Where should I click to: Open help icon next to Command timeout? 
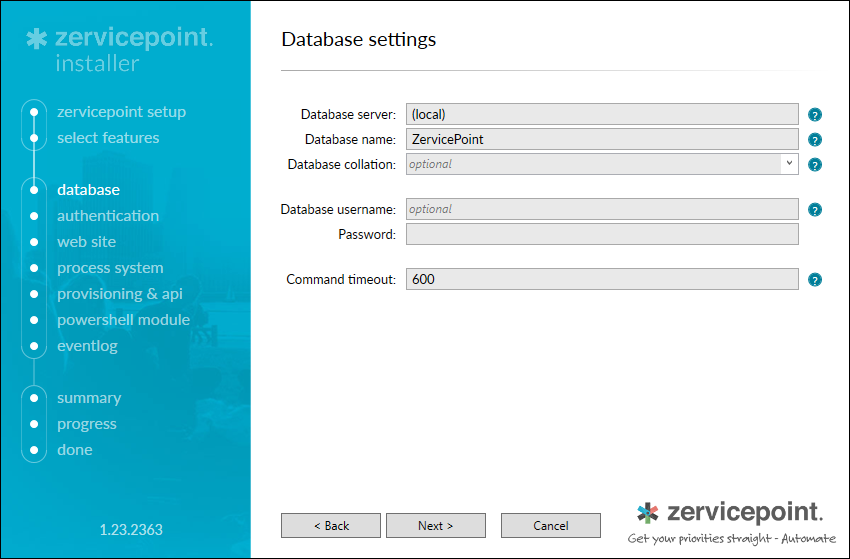point(815,279)
